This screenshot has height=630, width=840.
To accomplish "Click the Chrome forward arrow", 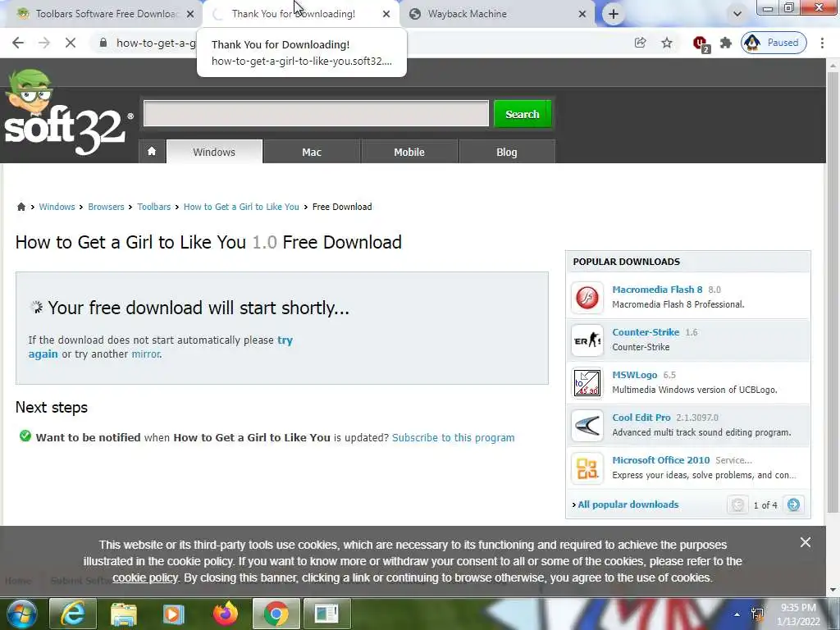I will (44, 43).
